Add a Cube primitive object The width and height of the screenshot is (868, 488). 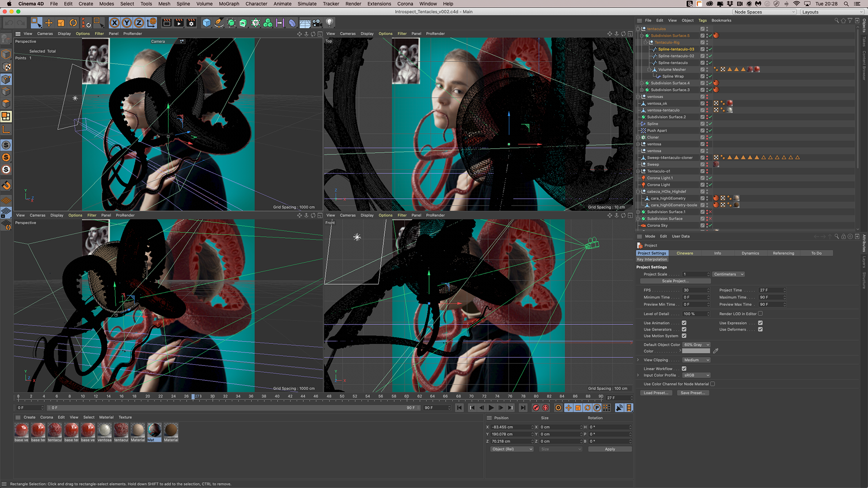pos(207,23)
